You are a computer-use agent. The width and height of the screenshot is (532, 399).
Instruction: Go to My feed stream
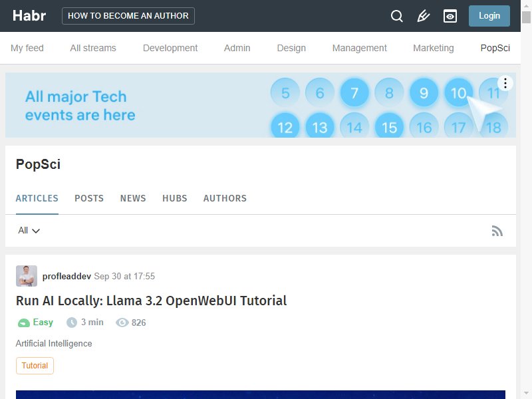pyautogui.click(x=27, y=48)
